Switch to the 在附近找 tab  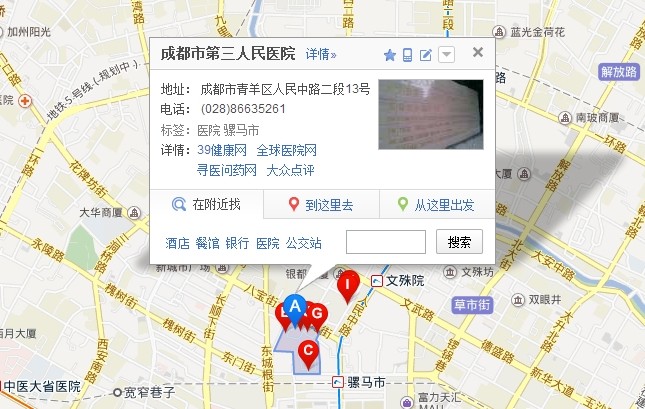pos(206,204)
